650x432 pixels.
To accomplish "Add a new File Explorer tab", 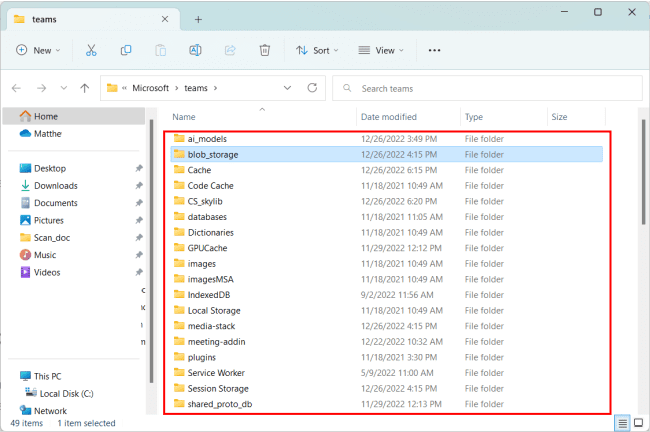I will point(198,19).
